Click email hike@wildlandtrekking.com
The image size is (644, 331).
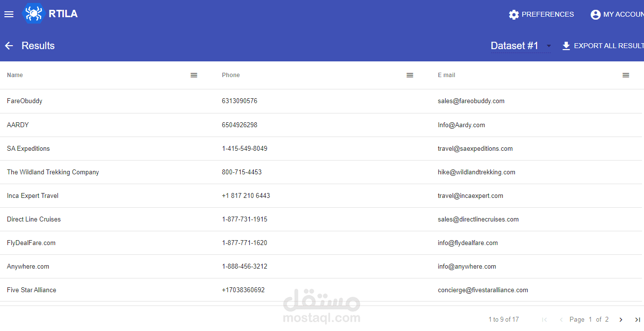click(477, 172)
